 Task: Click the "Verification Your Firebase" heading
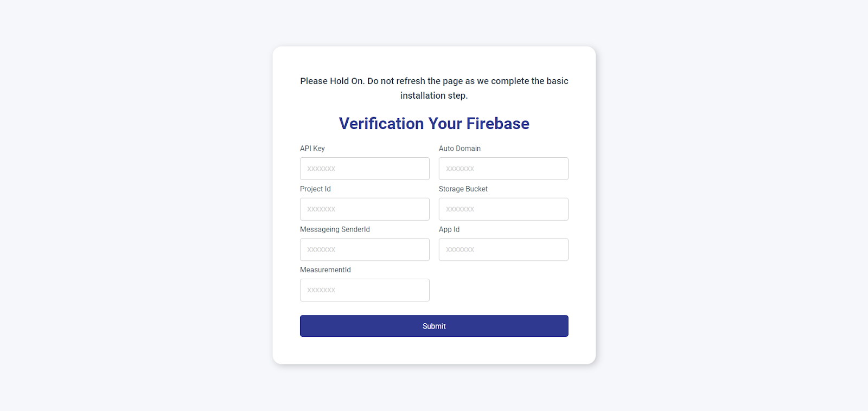point(434,124)
